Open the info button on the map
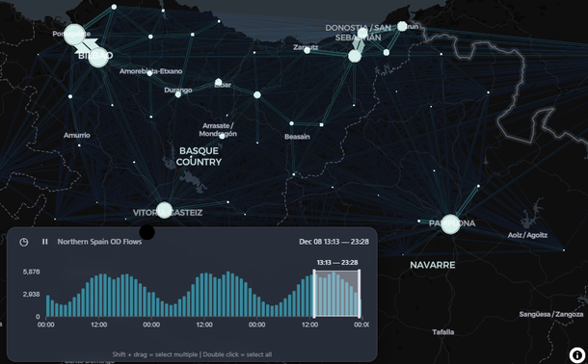 click(x=576, y=355)
